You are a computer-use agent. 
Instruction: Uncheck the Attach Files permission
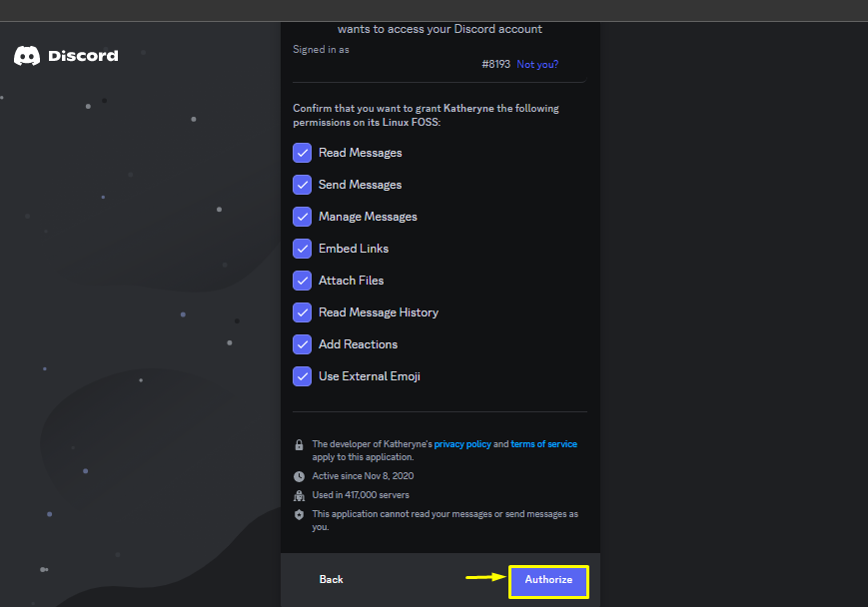pyautogui.click(x=302, y=281)
